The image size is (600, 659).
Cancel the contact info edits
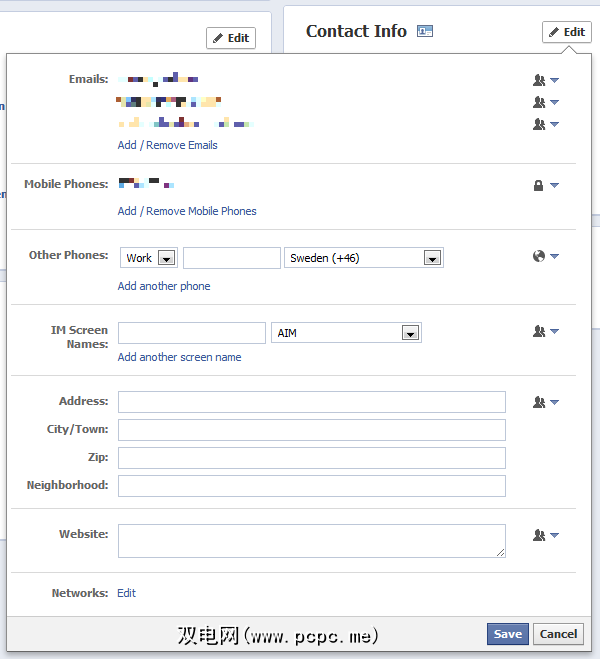point(558,634)
